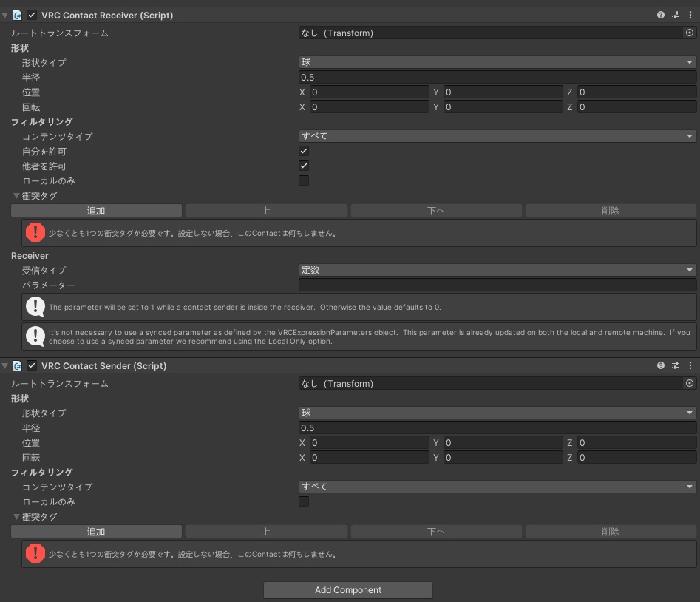Screen dimensions: 700x602
Task: Open presets for VRC Contact Sender
Action: click(676, 365)
